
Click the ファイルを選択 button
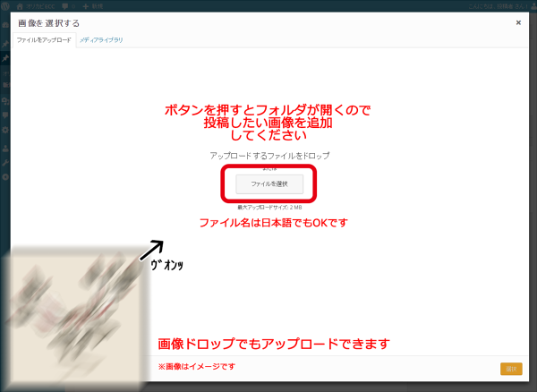point(269,183)
